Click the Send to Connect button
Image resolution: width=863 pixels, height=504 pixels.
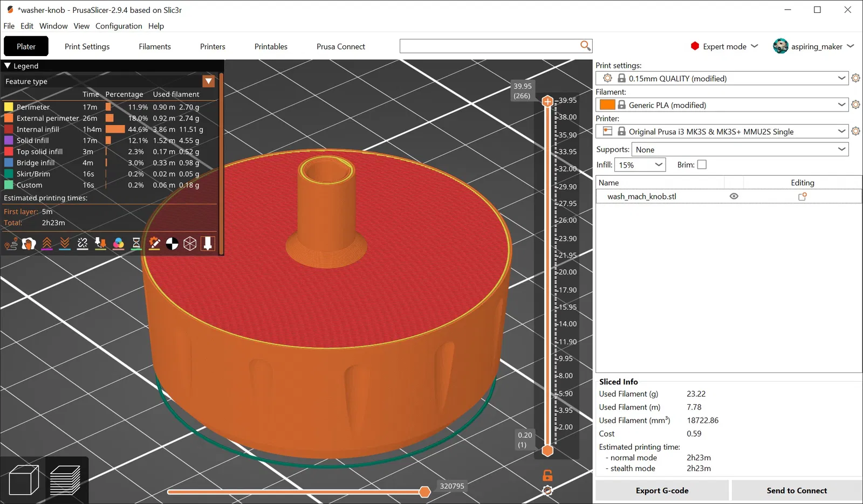[x=797, y=491]
